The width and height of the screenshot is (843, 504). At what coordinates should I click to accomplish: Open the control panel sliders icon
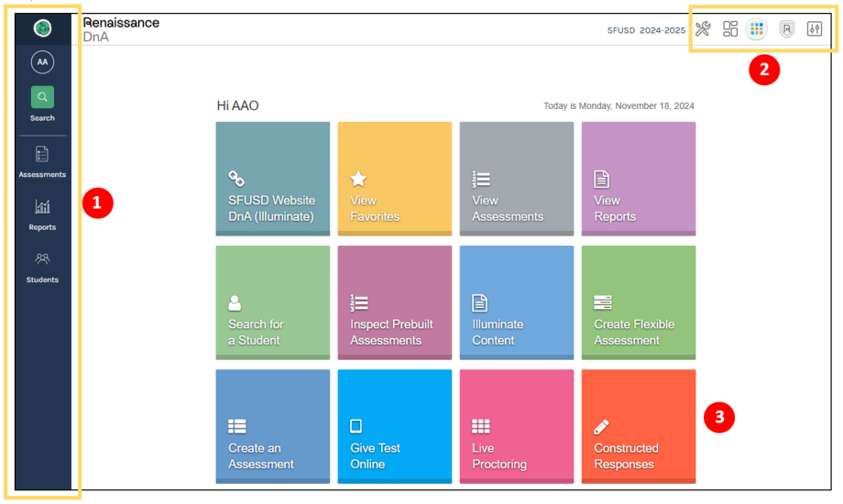815,29
